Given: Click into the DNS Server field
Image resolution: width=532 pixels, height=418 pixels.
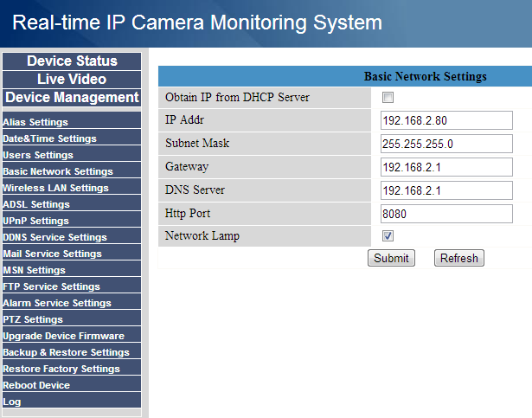Looking at the screenshot, I should pyautogui.click(x=446, y=190).
